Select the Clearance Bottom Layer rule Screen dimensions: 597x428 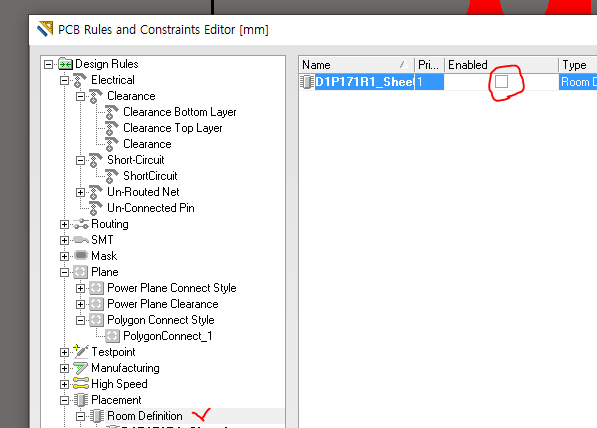(180, 112)
